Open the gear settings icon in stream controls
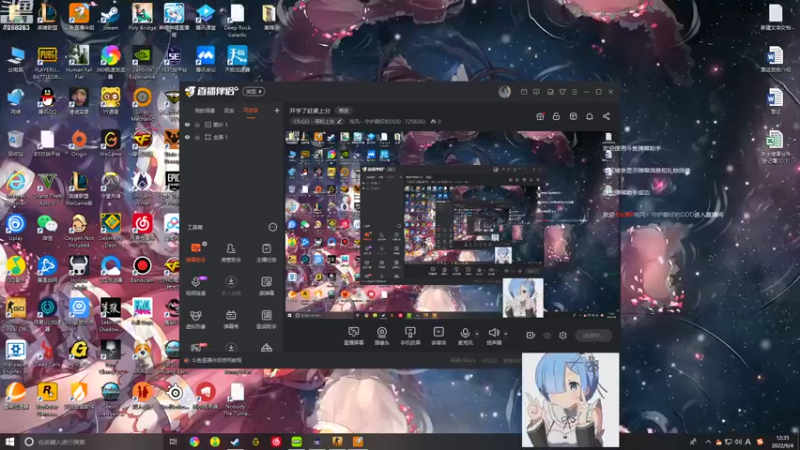 (x=563, y=335)
